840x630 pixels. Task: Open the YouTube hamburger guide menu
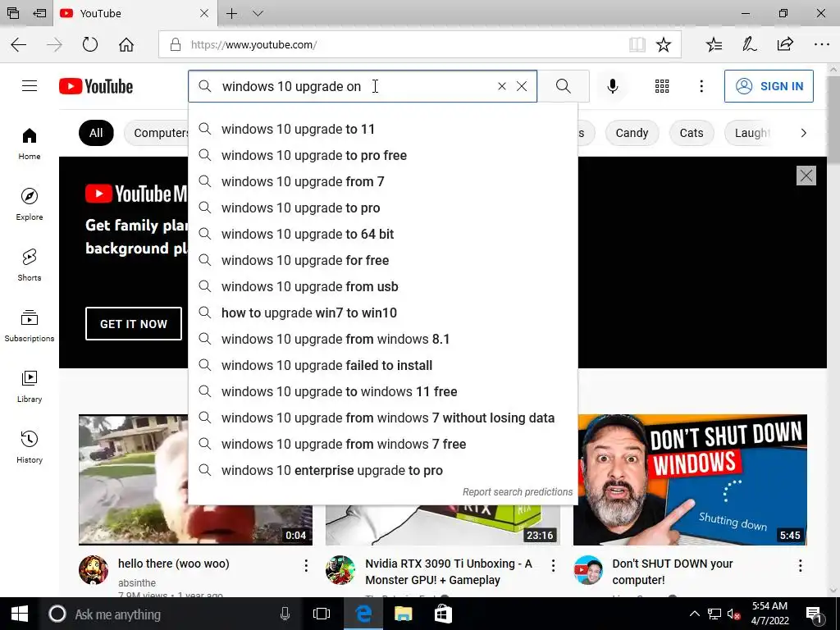(x=30, y=85)
